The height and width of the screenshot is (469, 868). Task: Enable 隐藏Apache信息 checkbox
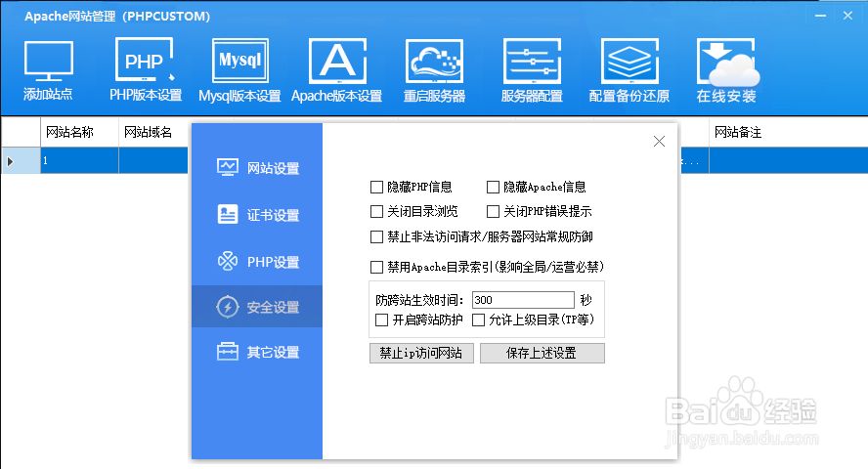tap(493, 188)
